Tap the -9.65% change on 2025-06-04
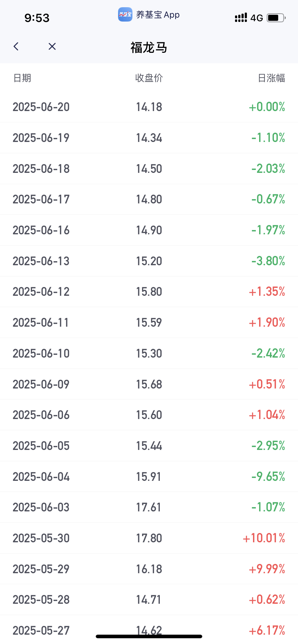The width and height of the screenshot is (298, 644). (268, 477)
